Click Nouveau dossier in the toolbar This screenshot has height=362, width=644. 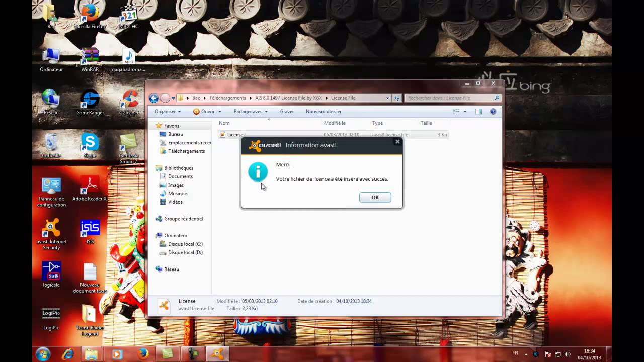[324, 111]
